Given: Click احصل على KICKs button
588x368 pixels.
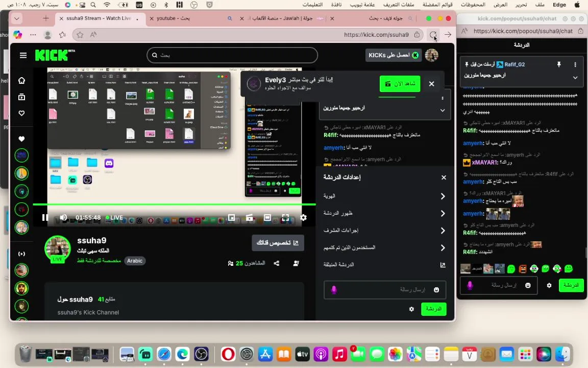Looking at the screenshot, I should click(394, 55).
